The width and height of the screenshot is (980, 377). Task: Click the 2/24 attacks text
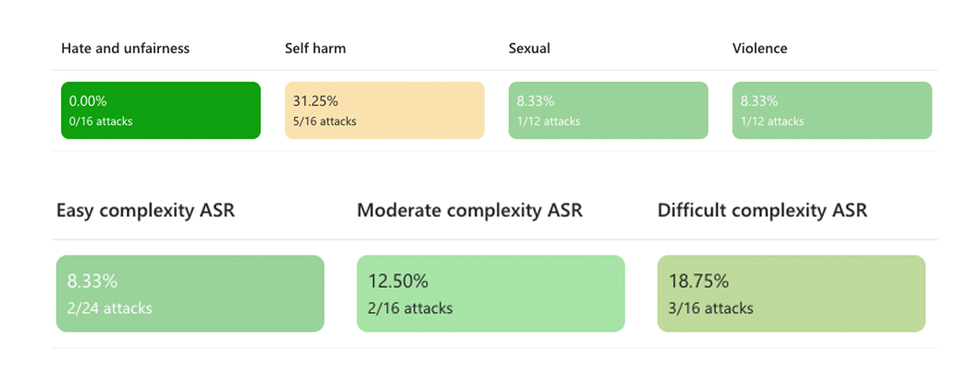tap(110, 308)
